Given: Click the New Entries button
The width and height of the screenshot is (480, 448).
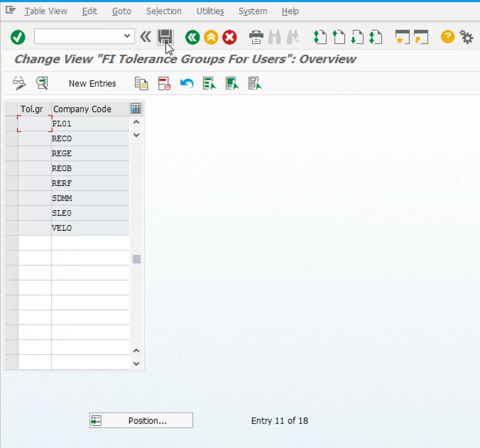Looking at the screenshot, I should 92,84.
